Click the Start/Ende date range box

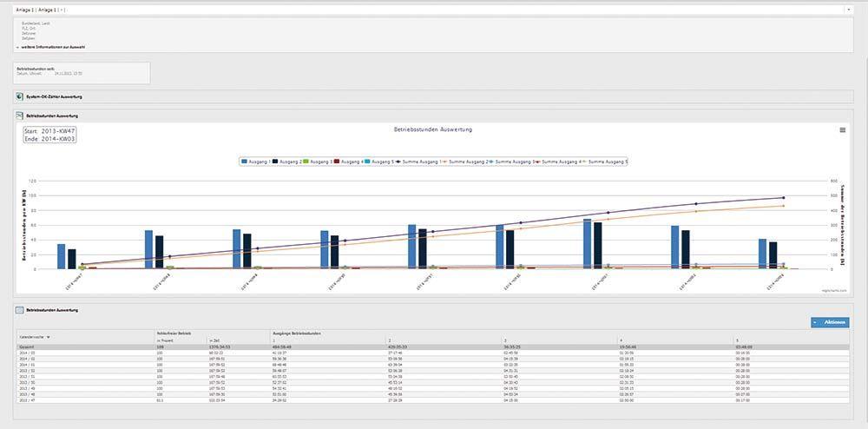[x=50, y=134]
